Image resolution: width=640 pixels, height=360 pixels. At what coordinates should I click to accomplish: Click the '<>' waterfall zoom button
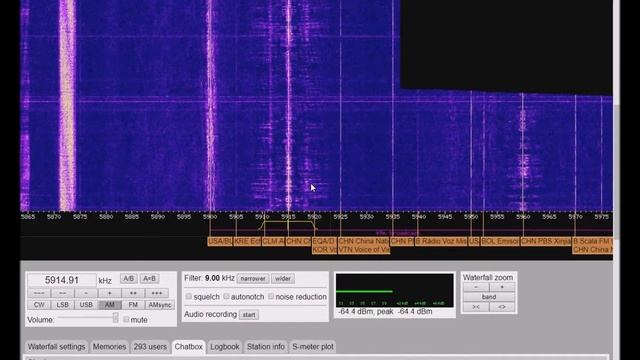pyautogui.click(x=502, y=307)
